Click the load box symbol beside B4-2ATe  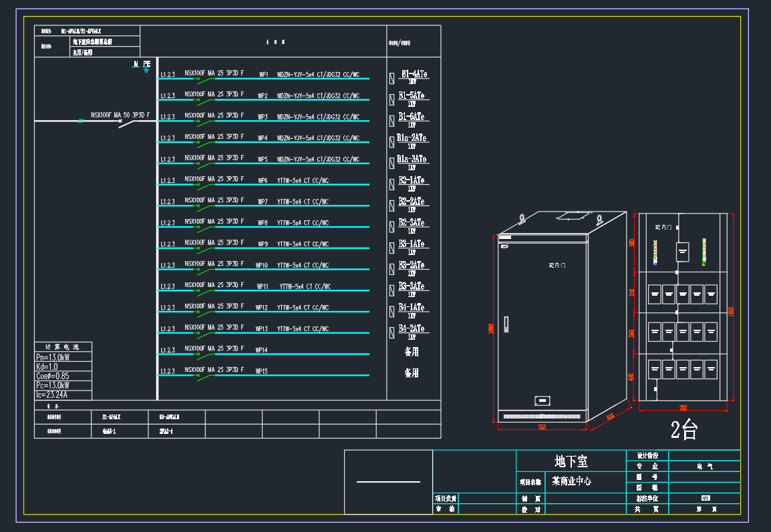[x=392, y=333]
